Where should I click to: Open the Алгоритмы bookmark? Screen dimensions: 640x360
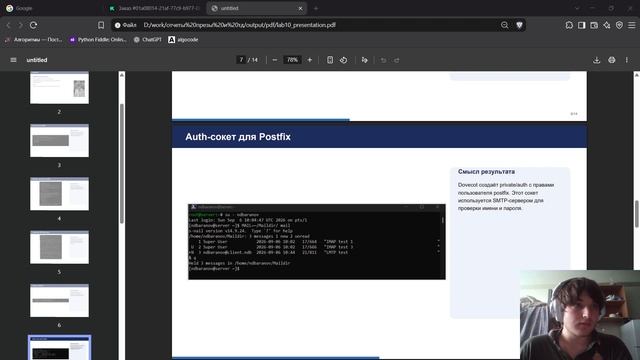[x=33, y=40]
